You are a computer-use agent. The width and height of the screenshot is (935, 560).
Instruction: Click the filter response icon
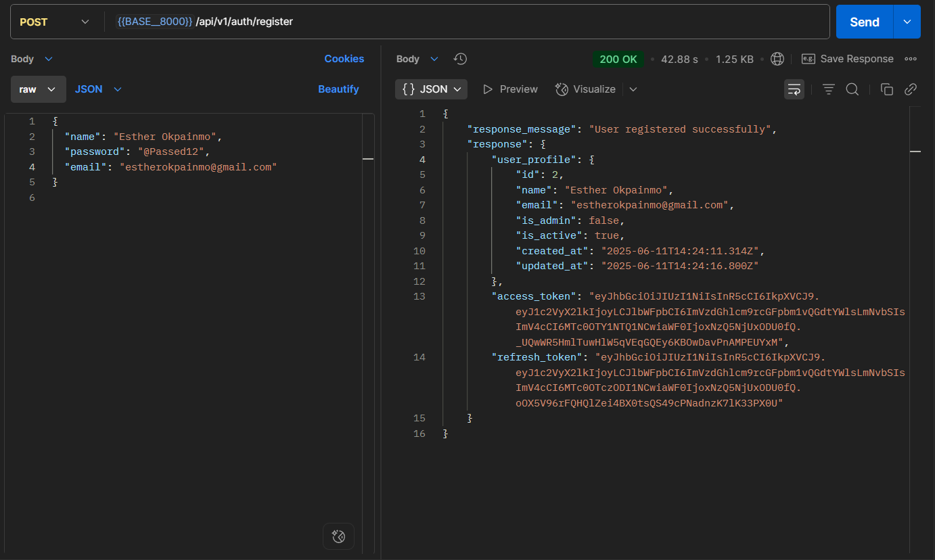tap(828, 89)
